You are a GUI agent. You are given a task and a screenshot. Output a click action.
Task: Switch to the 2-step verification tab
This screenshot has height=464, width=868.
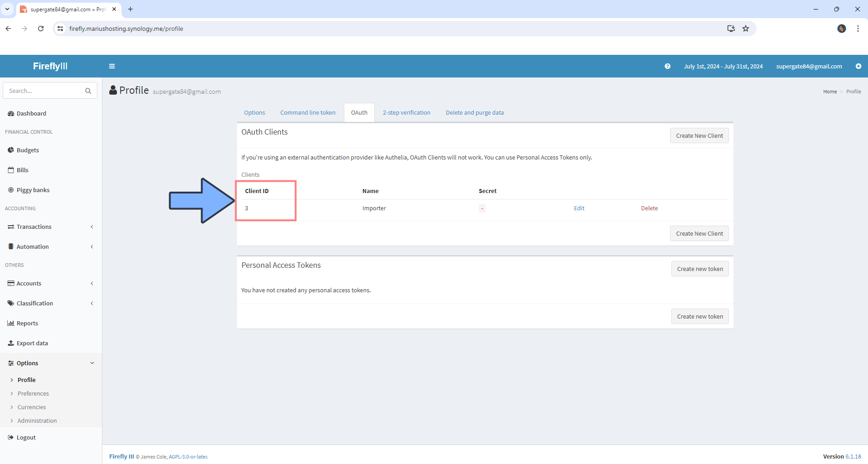tap(406, 113)
